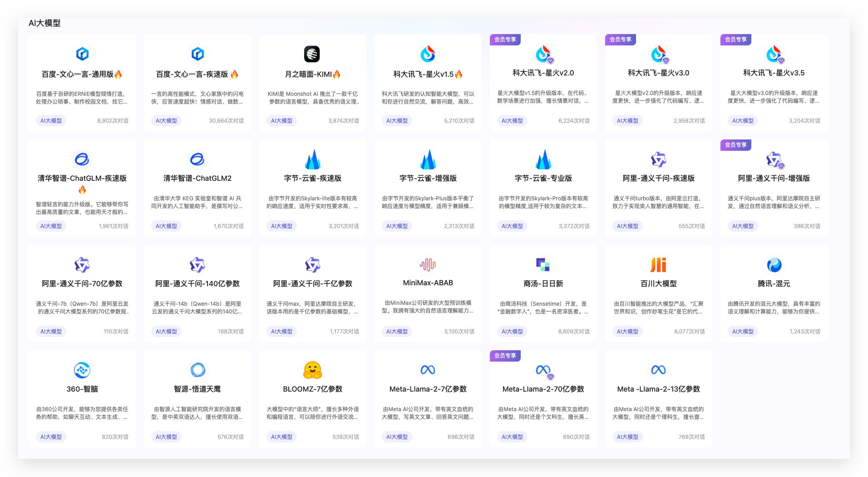The width and height of the screenshot is (868, 477).
Task: Select the 阿里-通义千问-千亿参数 icon
Action: tap(313, 265)
